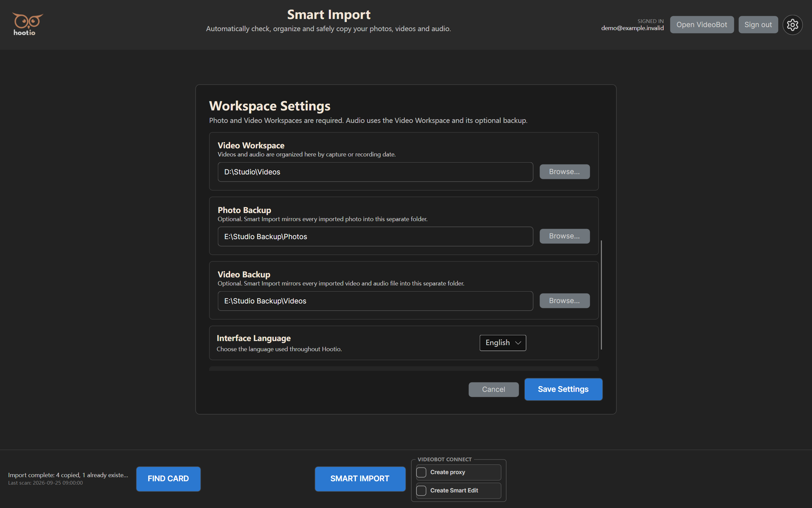Click the Hootio owl logo
The width and height of the screenshot is (812, 508).
[27, 24]
